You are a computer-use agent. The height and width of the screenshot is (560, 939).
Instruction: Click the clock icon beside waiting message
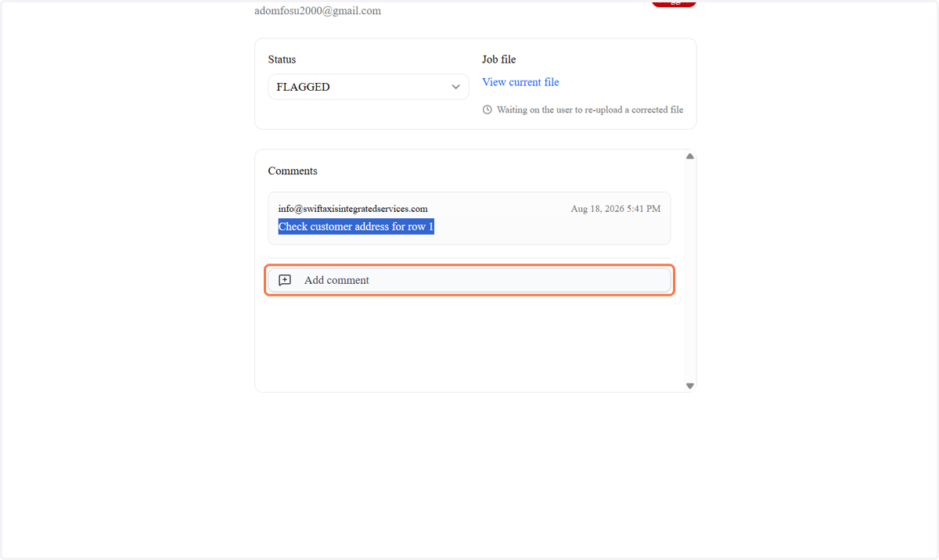coord(487,109)
